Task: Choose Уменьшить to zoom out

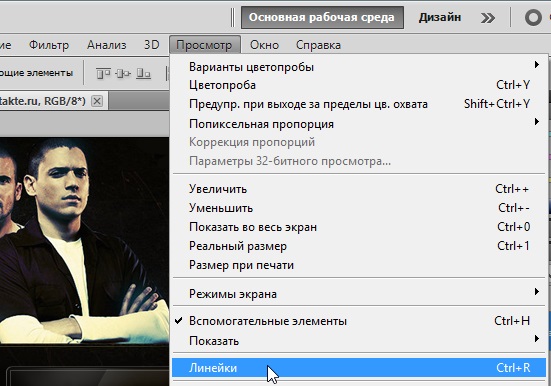Action: click(359, 208)
